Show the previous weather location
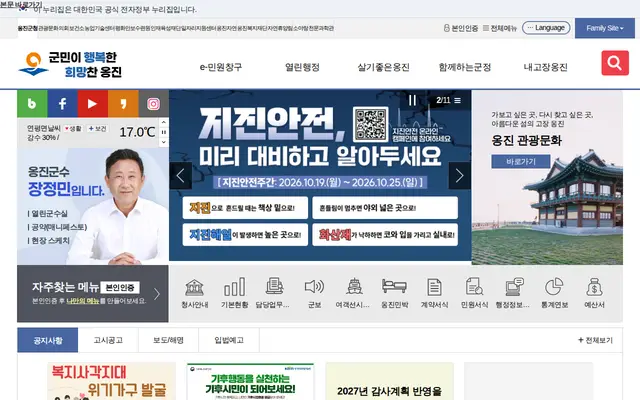This screenshot has width=640, height=400. click(x=164, y=122)
